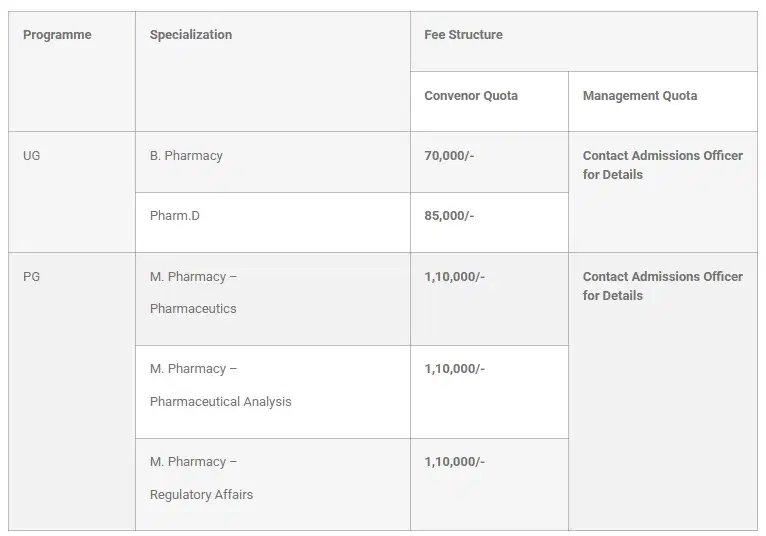Click the M. Pharmacy line above Regulatory Affairs

(193, 462)
